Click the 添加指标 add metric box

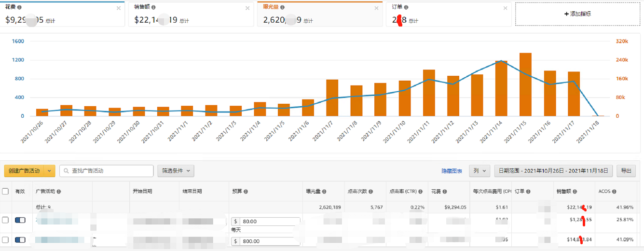pos(577,14)
